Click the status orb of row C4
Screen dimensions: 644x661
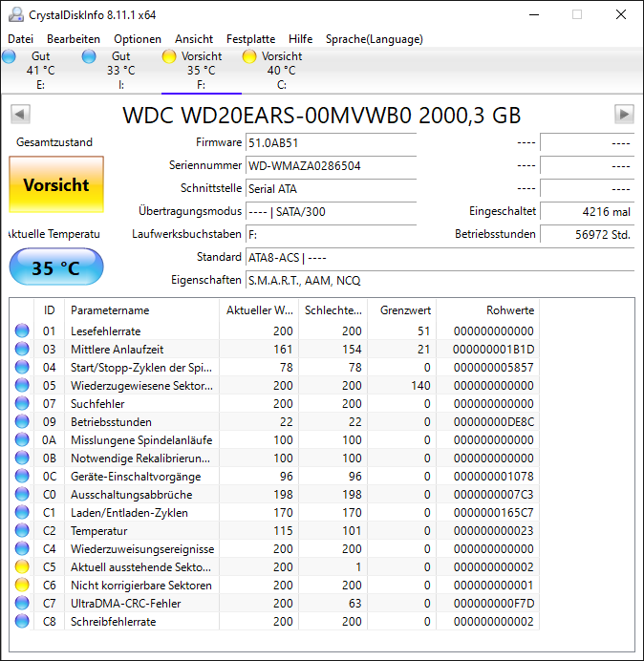coord(22,549)
